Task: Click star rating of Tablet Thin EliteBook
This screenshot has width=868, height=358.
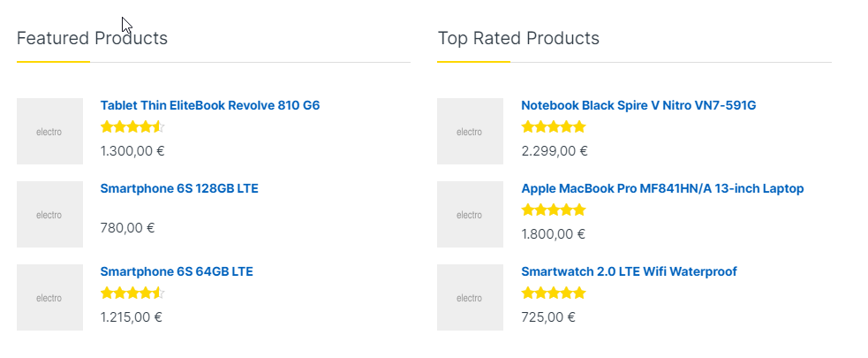Action: 132,127
